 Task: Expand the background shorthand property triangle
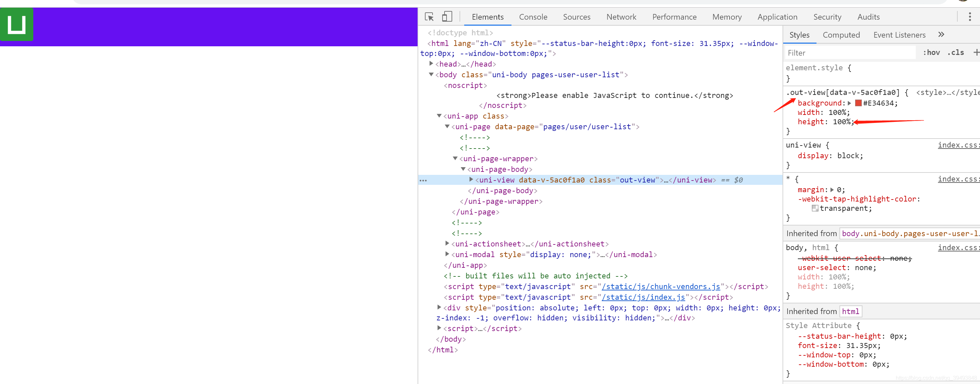click(x=849, y=103)
